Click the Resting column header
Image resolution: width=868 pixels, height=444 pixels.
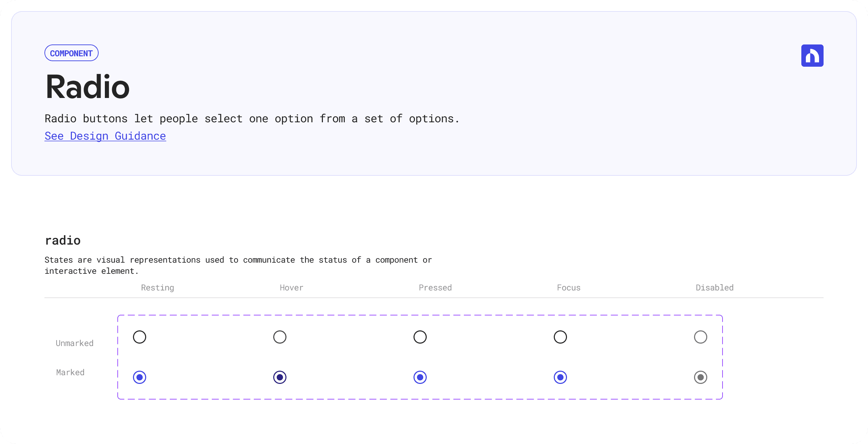[x=157, y=288]
